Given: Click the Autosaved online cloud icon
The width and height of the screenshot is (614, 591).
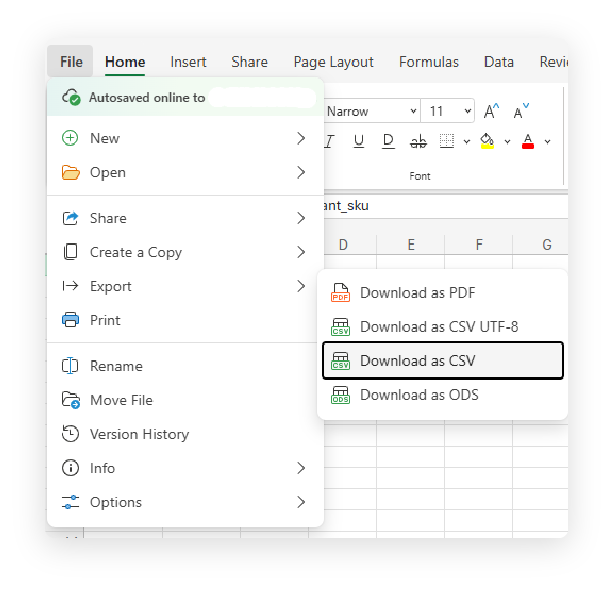Looking at the screenshot, I should pyautogui.click(x=71, y=97).
